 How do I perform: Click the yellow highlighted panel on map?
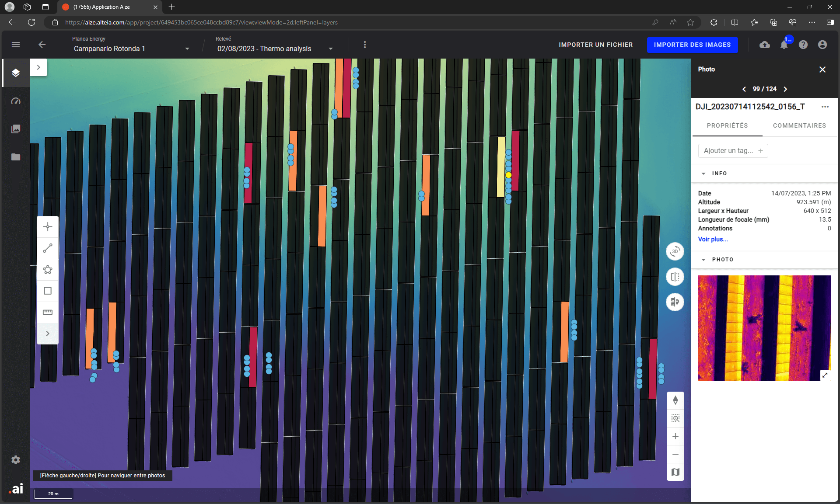501,167
